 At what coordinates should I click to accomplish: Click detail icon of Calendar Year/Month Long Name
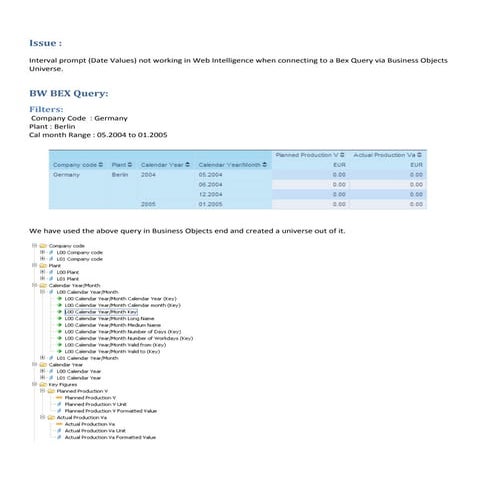click(59, 318)
